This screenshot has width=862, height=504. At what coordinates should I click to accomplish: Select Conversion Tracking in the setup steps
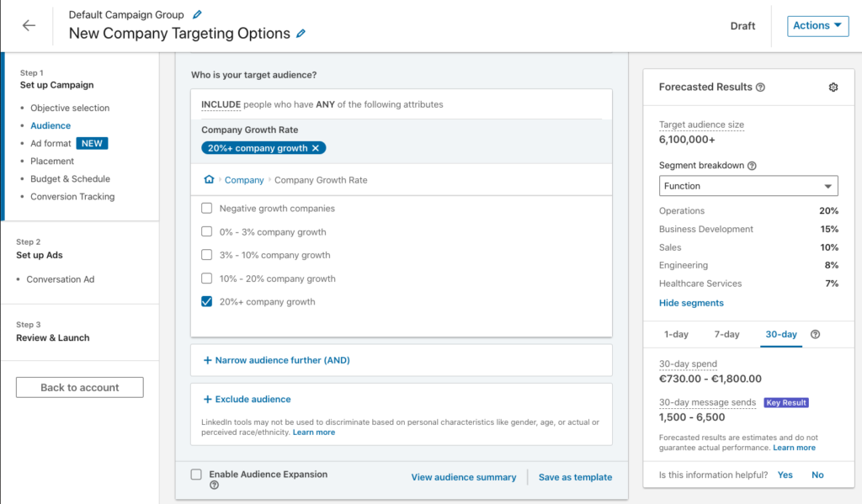tap(74, 197)
